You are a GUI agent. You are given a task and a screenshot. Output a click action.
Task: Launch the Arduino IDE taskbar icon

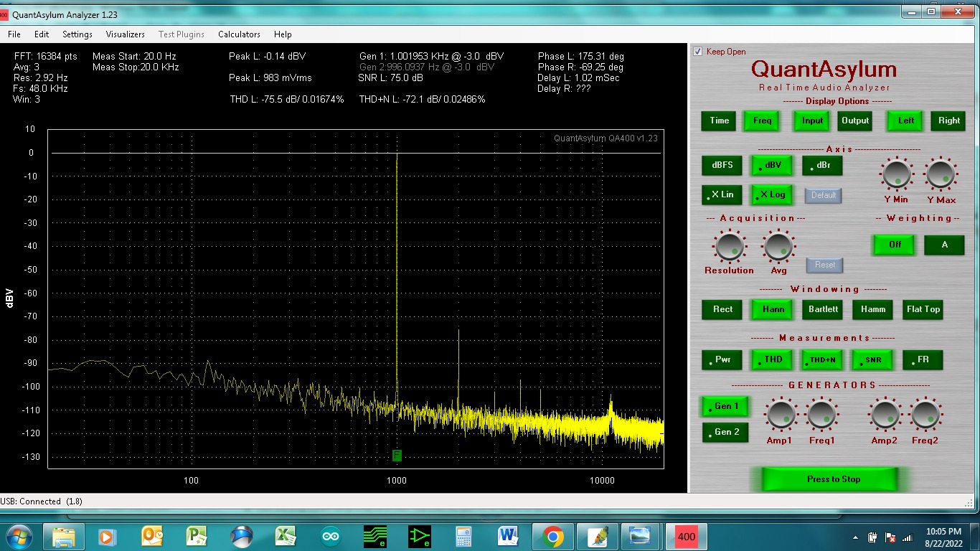pos(331,537)
